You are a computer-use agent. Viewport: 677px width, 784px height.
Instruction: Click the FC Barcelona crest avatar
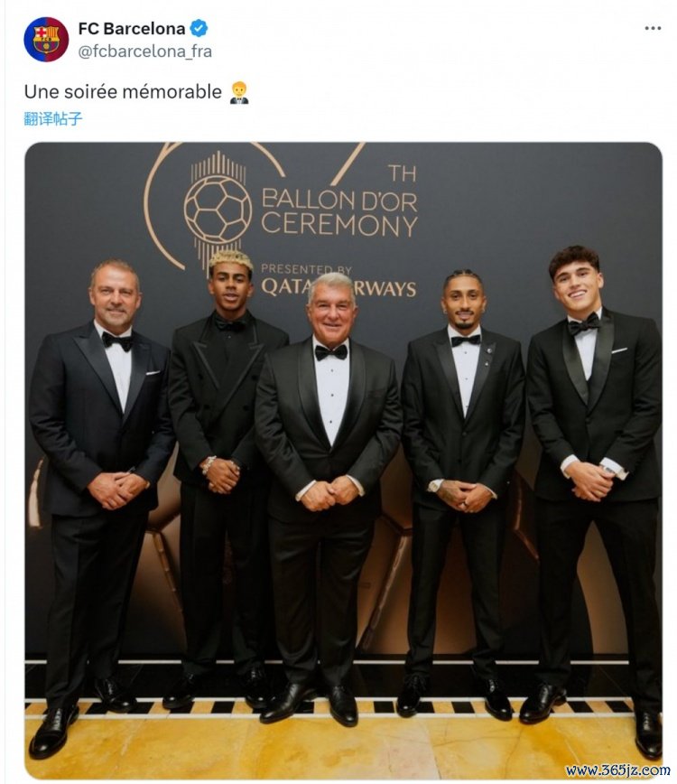[46, 39]
